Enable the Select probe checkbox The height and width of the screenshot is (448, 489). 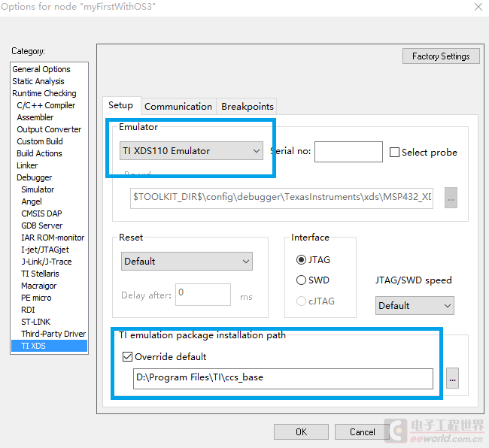pos(394,153)
